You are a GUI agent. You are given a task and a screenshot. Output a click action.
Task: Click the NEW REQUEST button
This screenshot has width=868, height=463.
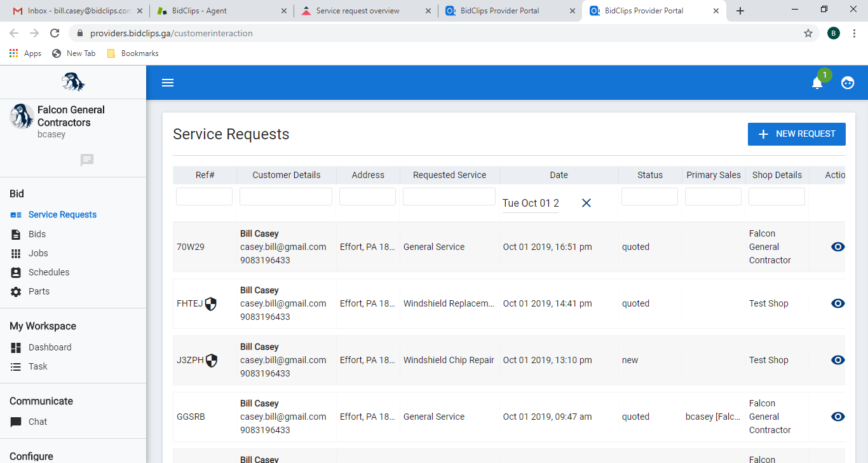tap(797, 134)
